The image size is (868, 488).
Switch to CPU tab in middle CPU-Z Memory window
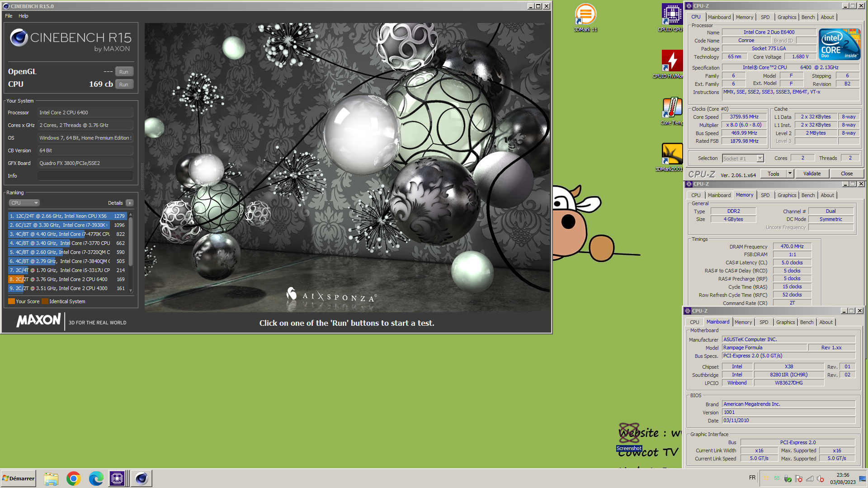click(x=696, y=195)
